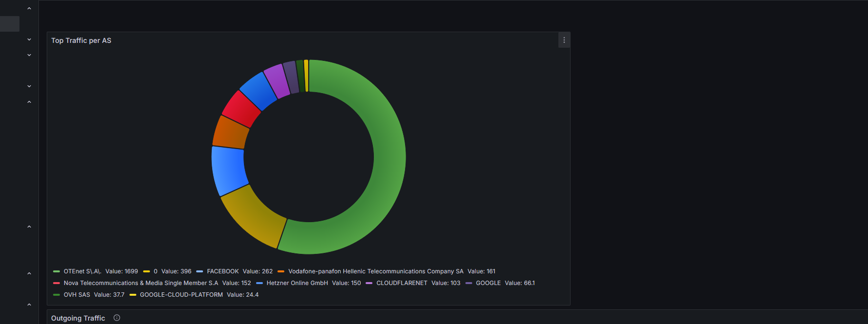Select the OVH SAS legend label
This screenshot has width=868, height=324.
point(77,295)
